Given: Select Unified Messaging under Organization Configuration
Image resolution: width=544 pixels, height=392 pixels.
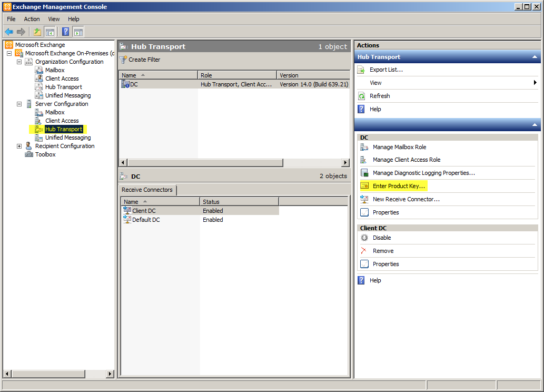Looking at the screenshot, I should click(x=68, y=95).
